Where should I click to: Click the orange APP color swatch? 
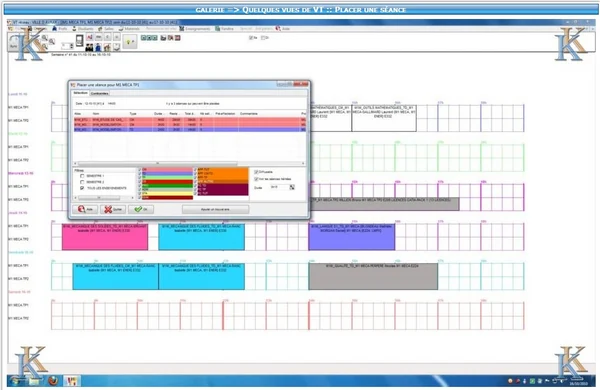coord(223,175)
